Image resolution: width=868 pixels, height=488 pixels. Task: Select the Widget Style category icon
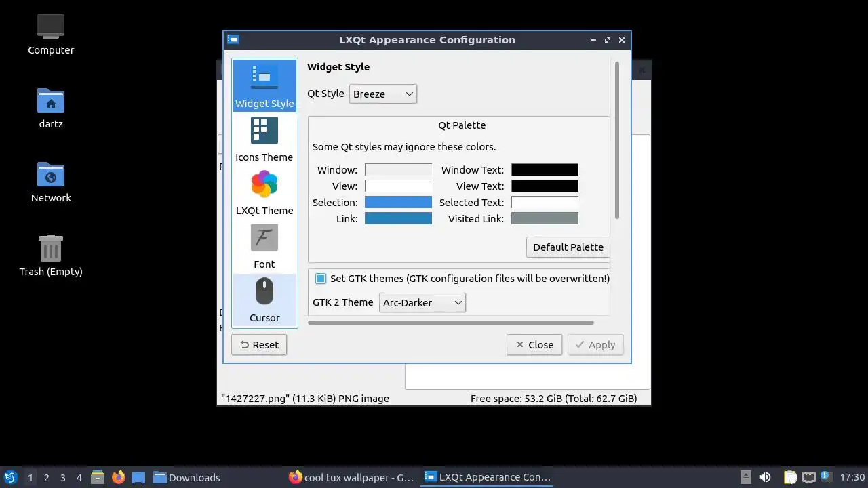(264, 85)
